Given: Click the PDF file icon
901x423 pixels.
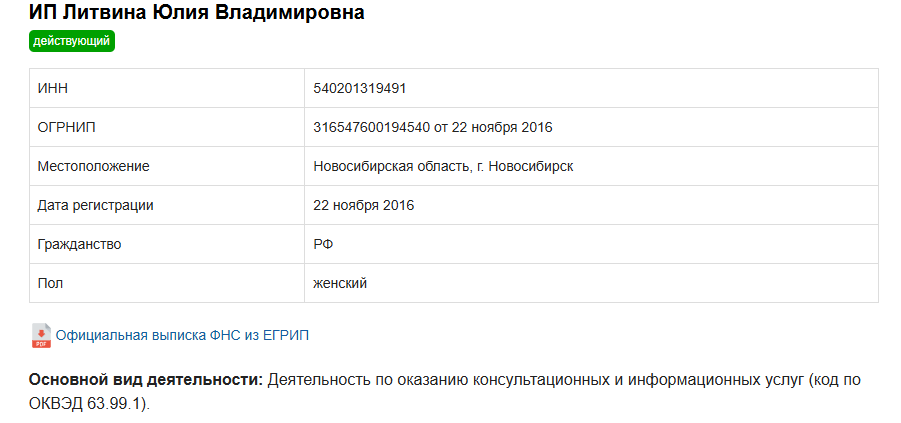Looking at the screenshot, I should point(41,336).
